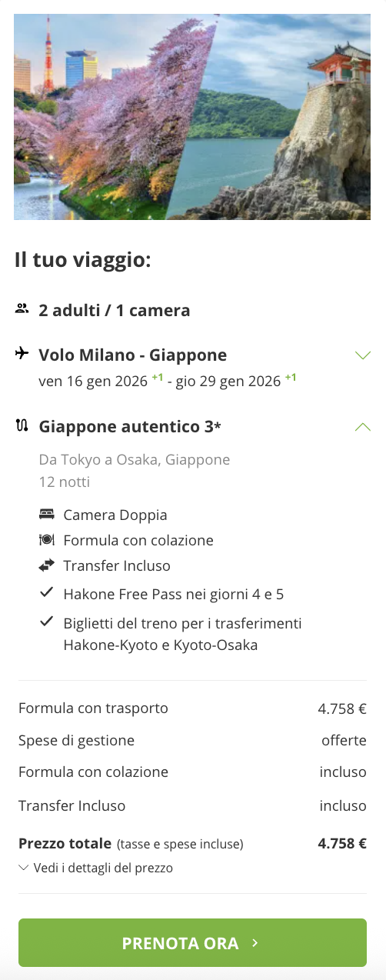
Task: Click the travelers people icon
Action: (22, 309)
